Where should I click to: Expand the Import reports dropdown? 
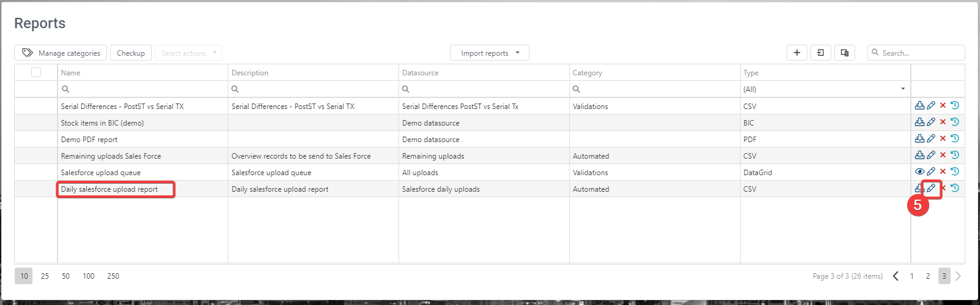pyautogui.click(x=490, y=53)
